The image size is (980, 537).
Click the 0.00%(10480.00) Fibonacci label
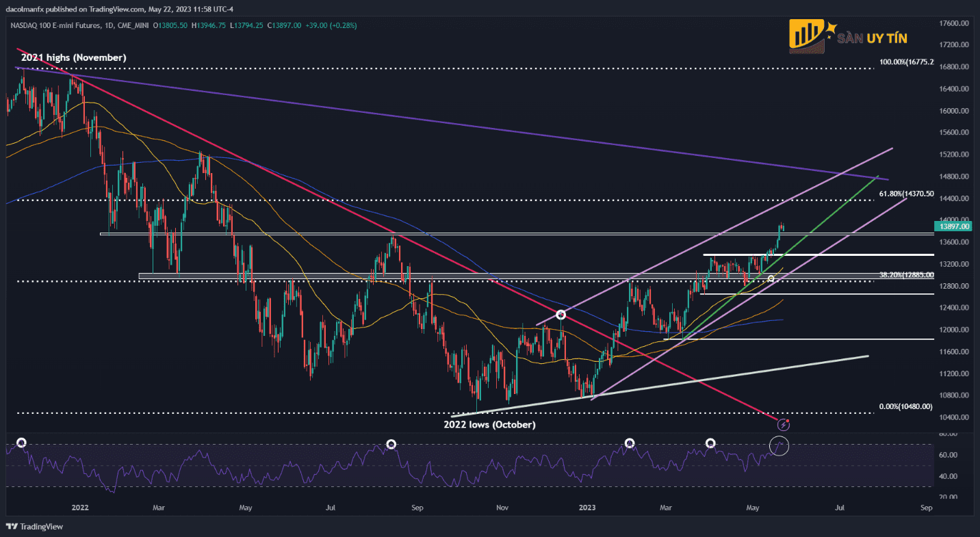pos(906,406)
